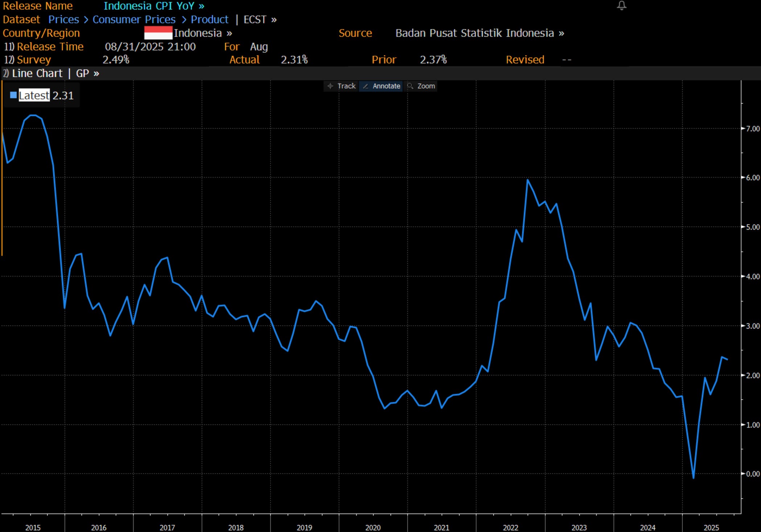Image resolution: width=761 pixels, height=532 pixels.
Task: Open Consumer Prices breadcrumb
Action: coord(134,20)
